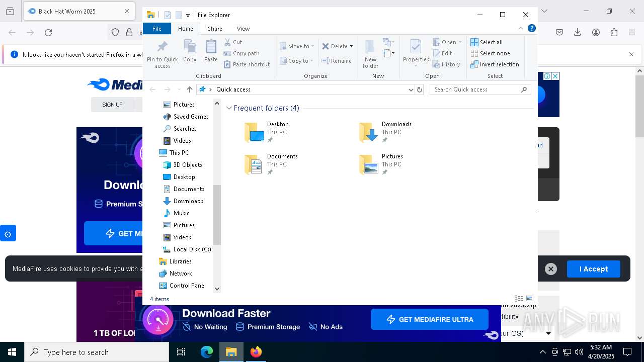Select Network in navigation pane
The width and height of the screenshot is (644, 362).
click(x=175, y=274)
